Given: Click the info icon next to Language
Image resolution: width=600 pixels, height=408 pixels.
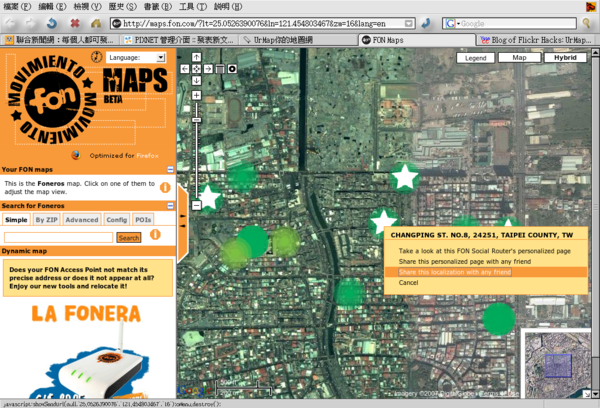Looking at the screenshot, I should coord(96,57).
